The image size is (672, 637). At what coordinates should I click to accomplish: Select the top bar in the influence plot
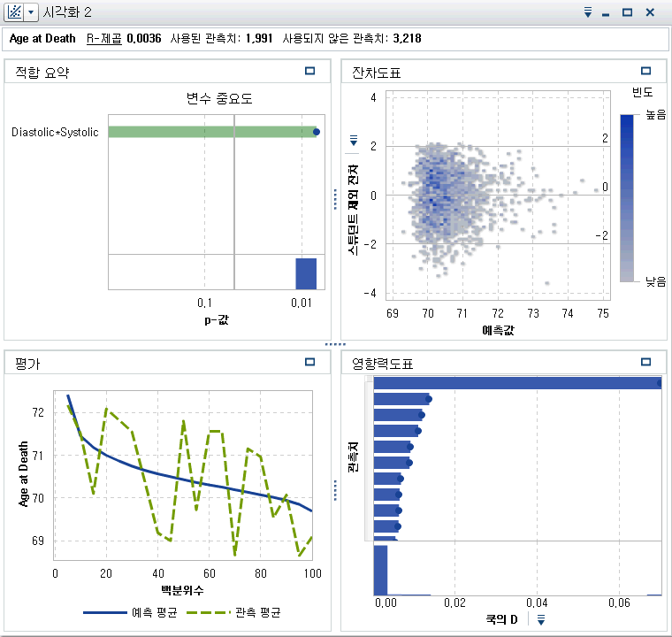517,383
